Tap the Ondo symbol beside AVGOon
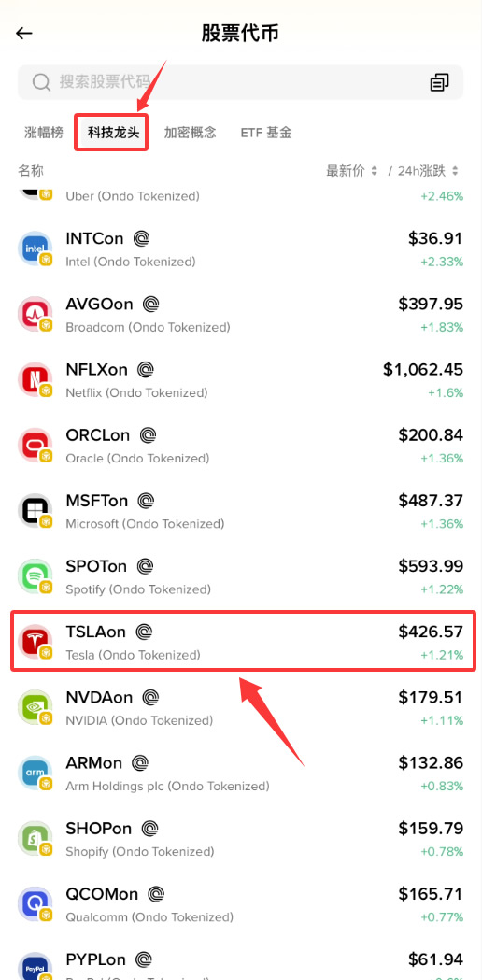Image resolution: width=482 pixels, height=980 pixels. pos(150,305)
